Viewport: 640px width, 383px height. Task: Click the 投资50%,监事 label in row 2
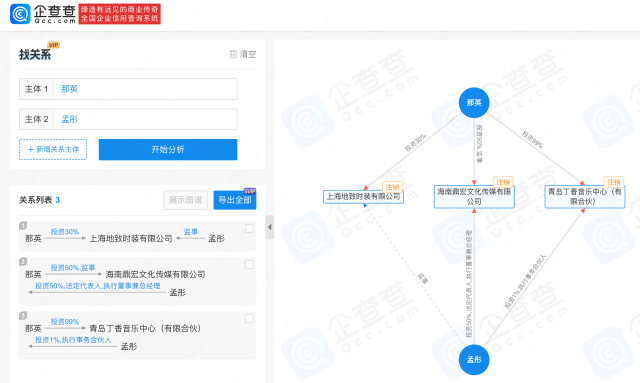[73, 268]
